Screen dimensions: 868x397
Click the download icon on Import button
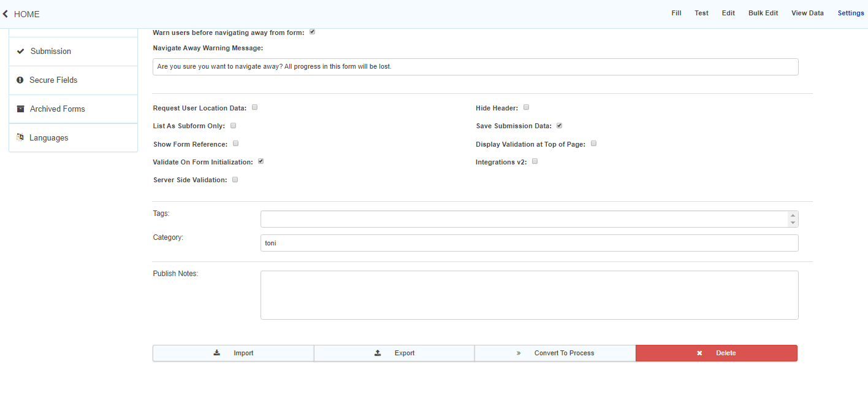[x=216, y=353]
